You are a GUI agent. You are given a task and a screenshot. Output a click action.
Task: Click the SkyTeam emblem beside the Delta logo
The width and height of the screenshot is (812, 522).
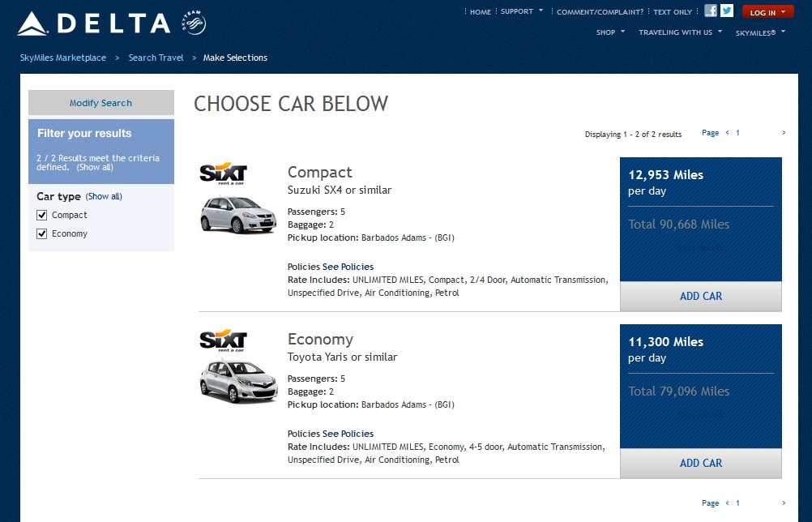[x=194, y=24]
